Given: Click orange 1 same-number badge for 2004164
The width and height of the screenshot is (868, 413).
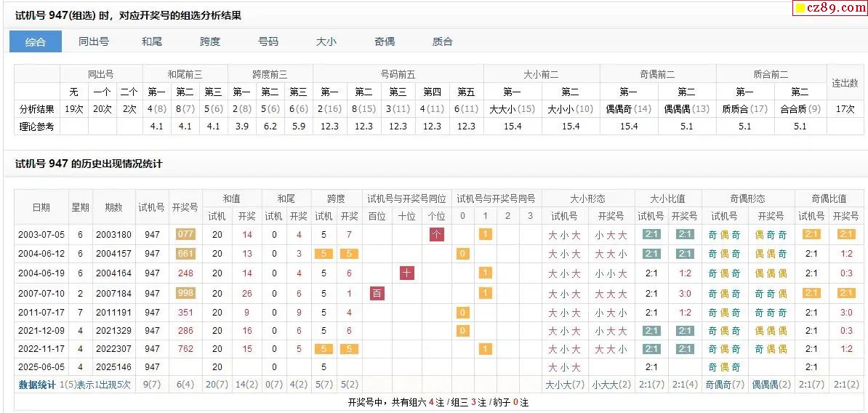Looking at the screenshot, I should pos(485,273).
